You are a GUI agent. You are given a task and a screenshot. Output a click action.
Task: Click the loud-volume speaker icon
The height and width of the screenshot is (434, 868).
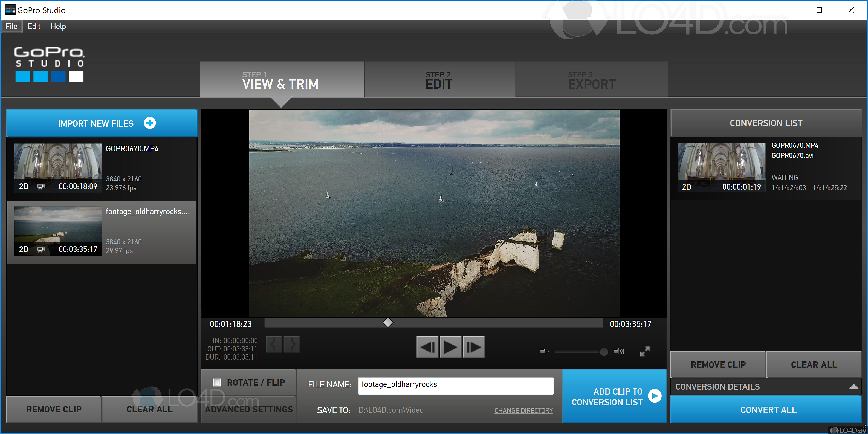point(619,351)
